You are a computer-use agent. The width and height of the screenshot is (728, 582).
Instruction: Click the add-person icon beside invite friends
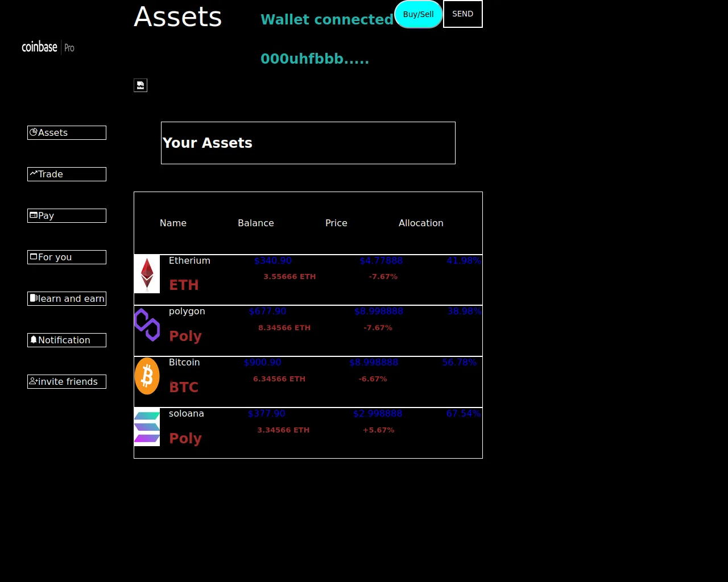[34, 381]
